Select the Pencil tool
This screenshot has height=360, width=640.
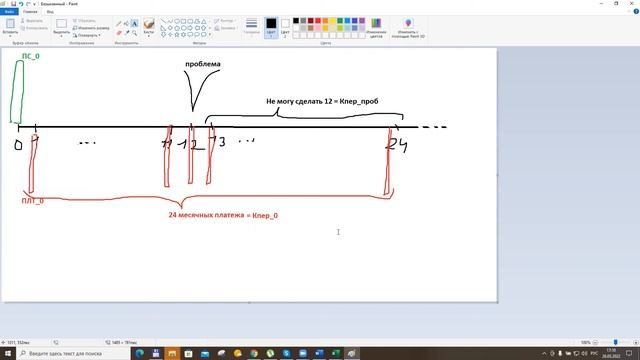[119, 24]
